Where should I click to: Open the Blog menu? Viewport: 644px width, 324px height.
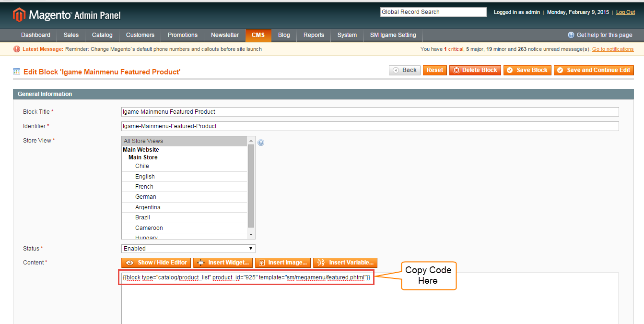coord(284,35)
